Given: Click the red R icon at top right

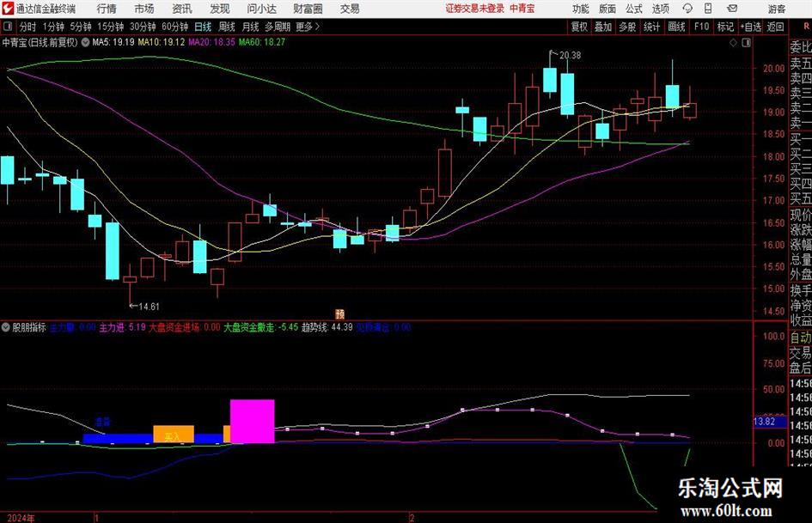Looking at the screenshot, I should click(x=806, y=27).
